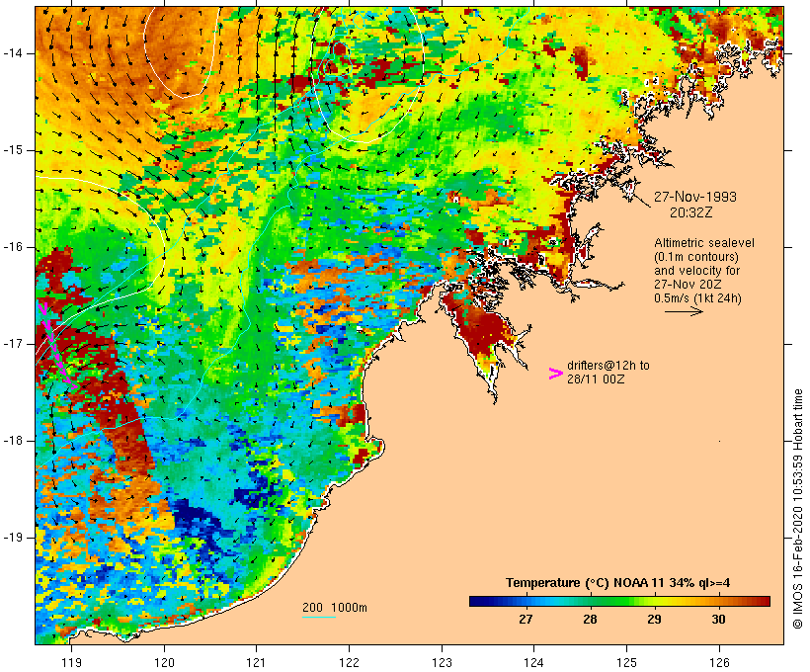Click the colorbar tick label 29
810x672 pixels.
click(654, 620)
